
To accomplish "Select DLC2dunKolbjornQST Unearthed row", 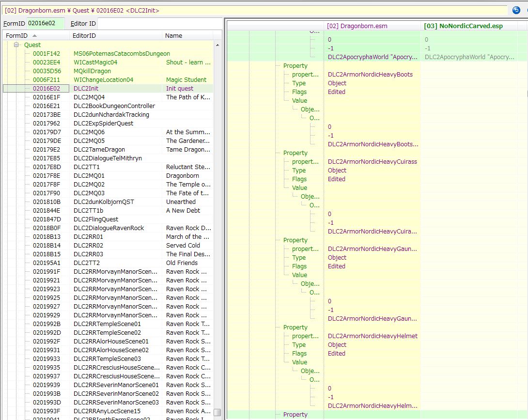I will click(x=108, y=202).
